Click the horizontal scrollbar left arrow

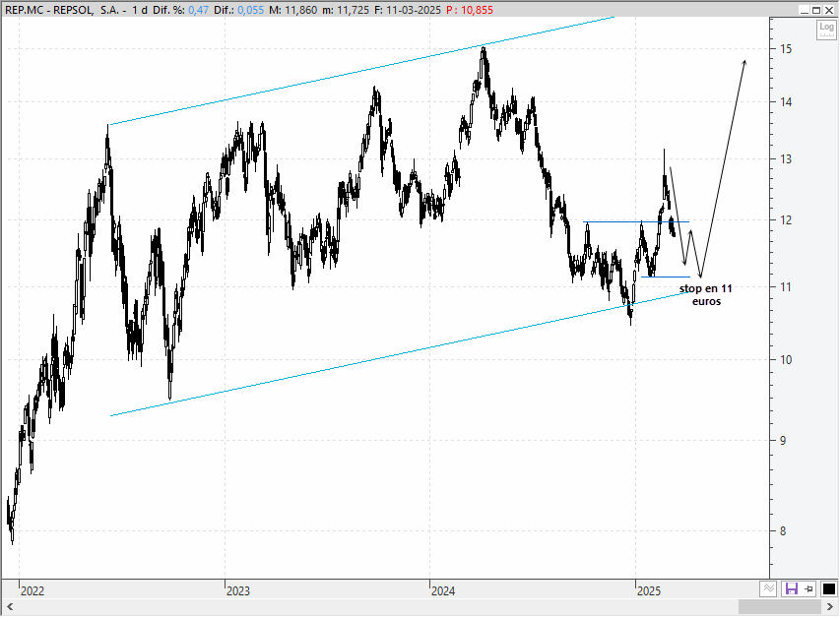coord(10,607)
